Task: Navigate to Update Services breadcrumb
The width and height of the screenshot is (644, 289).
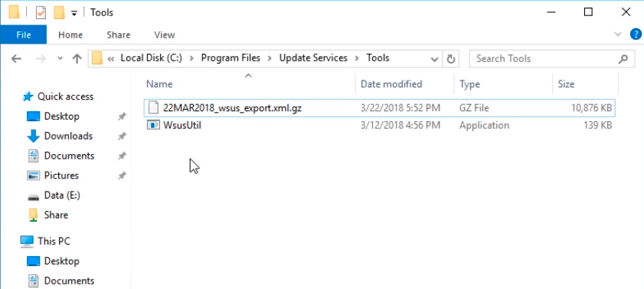Action: pos(313,58)
